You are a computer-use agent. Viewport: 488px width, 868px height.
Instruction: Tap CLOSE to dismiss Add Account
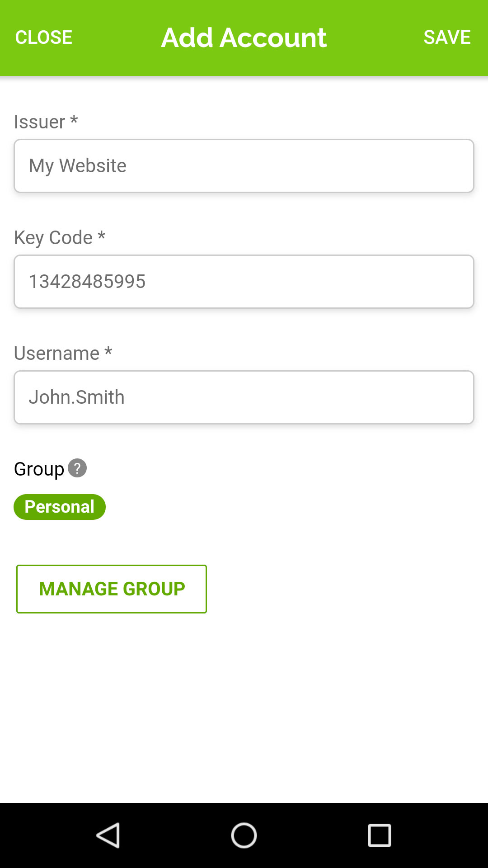[x=44, y=38]
